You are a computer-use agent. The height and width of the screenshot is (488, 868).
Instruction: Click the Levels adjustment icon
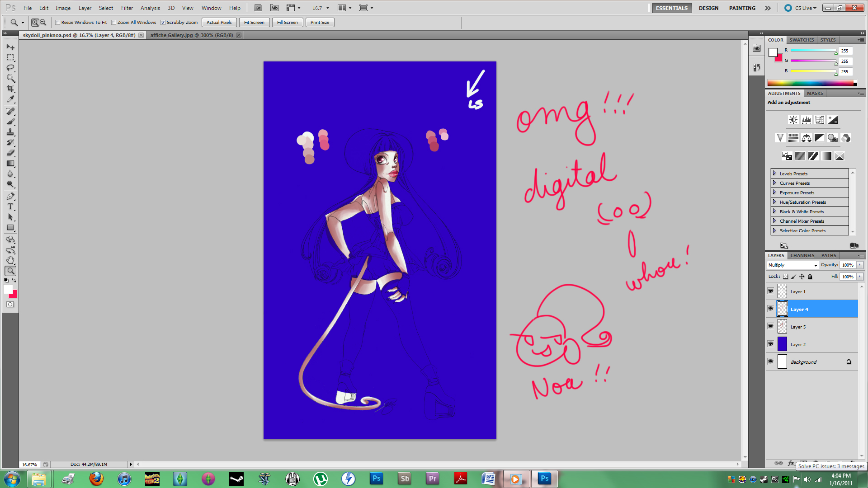(x=806, y=120)
